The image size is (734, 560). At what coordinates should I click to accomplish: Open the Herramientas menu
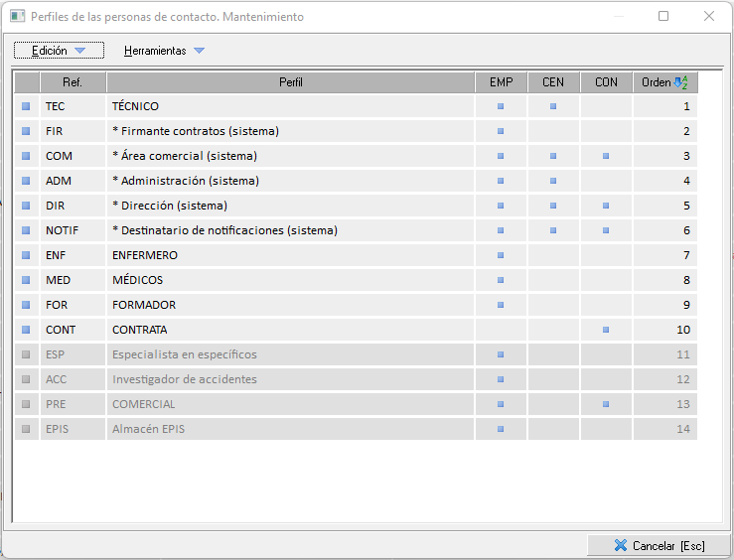155,51
